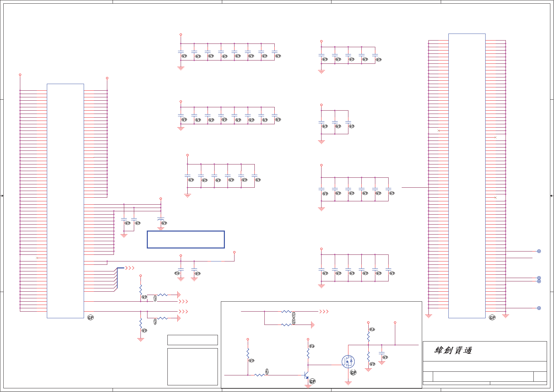Click the ground symbol beneath the MOSFET
554x392 pixels.
[348, 383]
